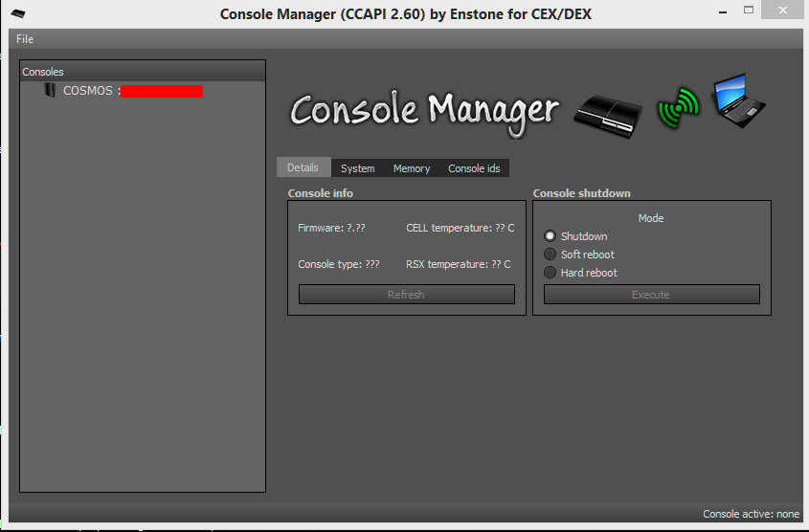Click the green wireless signal icon
Screen dimensions: 809x532
click(679, 108)
